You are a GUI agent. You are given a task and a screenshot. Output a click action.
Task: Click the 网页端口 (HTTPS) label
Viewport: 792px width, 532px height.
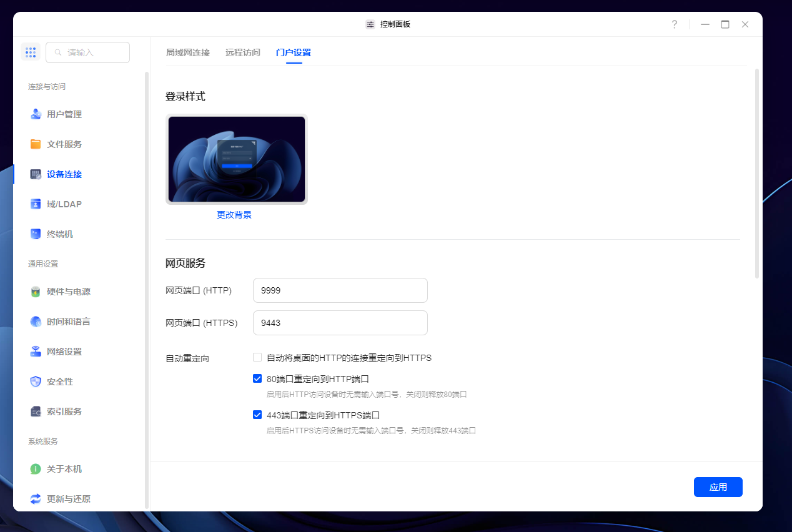pyautogui.click(x=202, y=323)
